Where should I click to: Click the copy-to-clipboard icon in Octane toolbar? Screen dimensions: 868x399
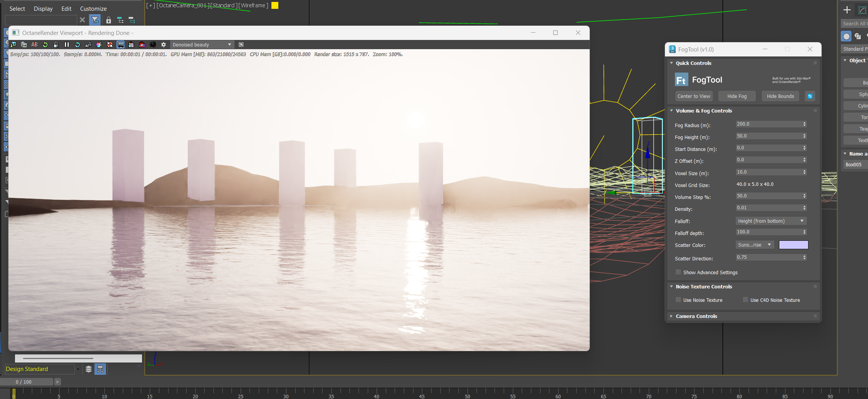[x=24, y=45]
